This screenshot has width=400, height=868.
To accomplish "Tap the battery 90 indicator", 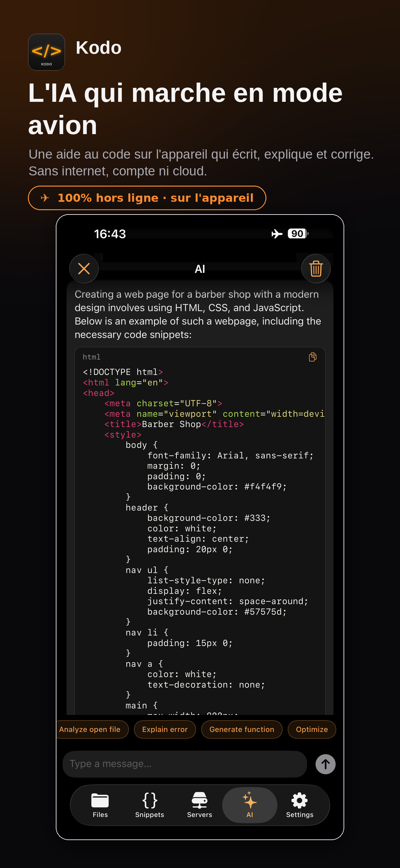I will click(298, 233).
